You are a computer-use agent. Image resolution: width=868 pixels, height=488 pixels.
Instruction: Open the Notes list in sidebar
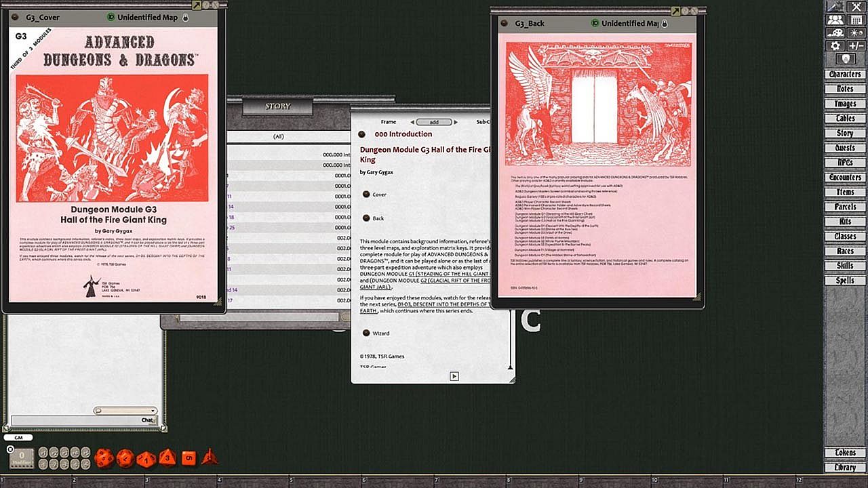[844, 89]
